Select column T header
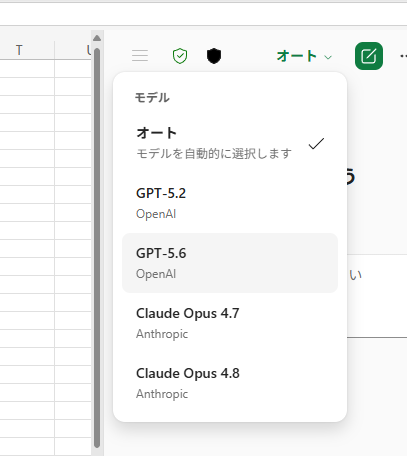This screenshot has height=456, width=407. click(19, 50)
